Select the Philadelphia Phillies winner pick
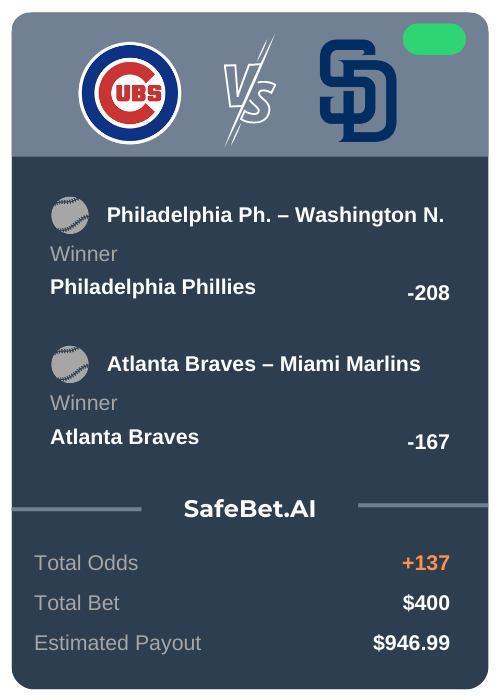500x700 pixels. click(153, 287)
